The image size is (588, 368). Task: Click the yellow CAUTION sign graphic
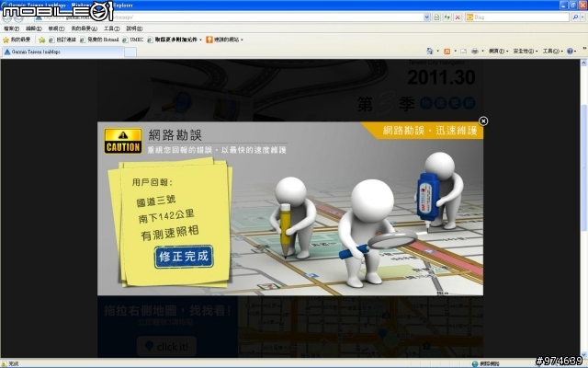123,141
